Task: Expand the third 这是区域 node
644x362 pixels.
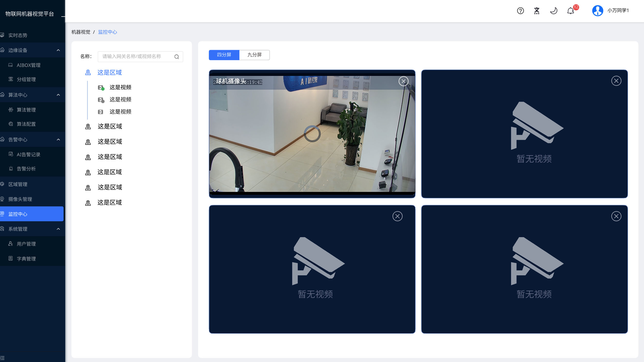Action: [110, 142]
